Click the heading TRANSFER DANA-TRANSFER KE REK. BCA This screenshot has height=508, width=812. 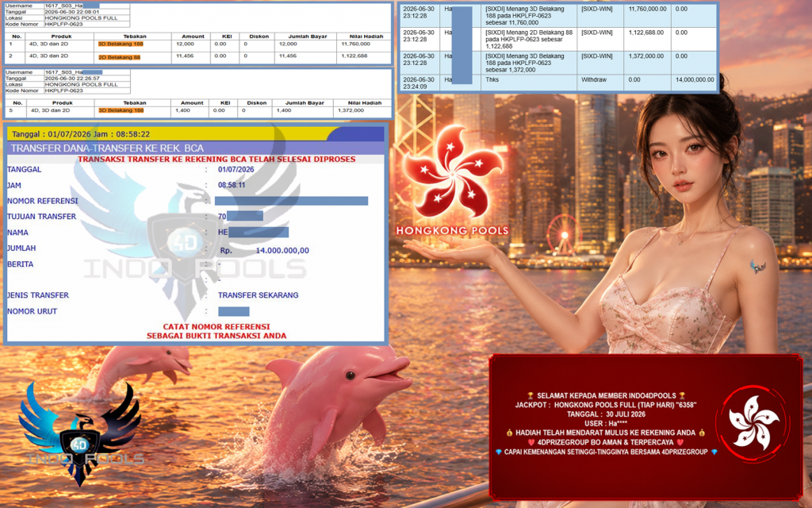tap(107, 148)
